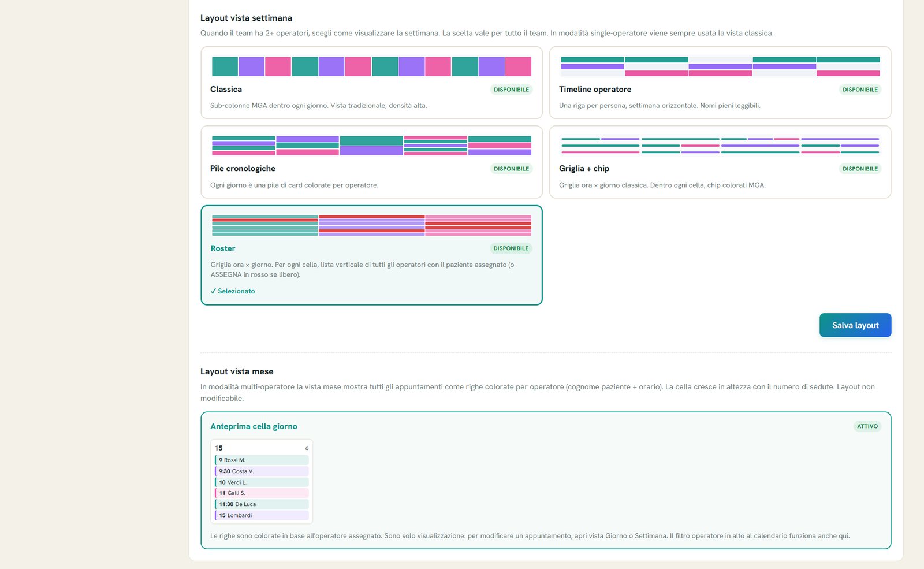Click the selected Roster layout card

click(x=371, y=255)
